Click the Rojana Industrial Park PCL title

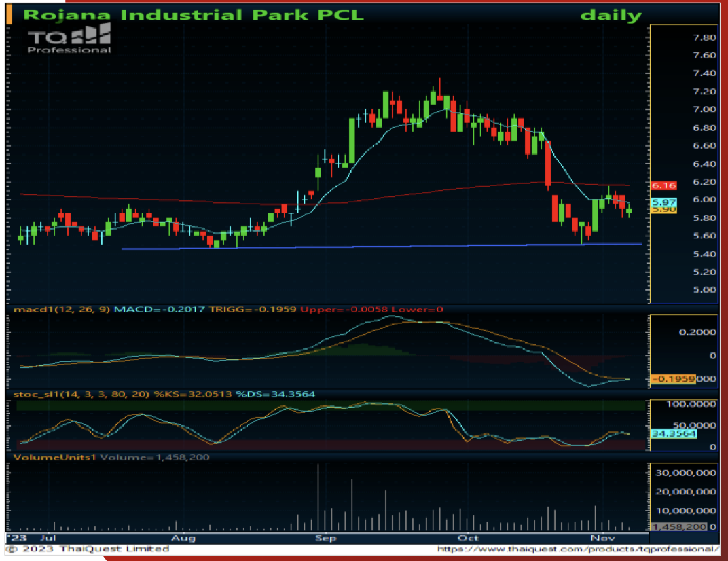[194, 15]
